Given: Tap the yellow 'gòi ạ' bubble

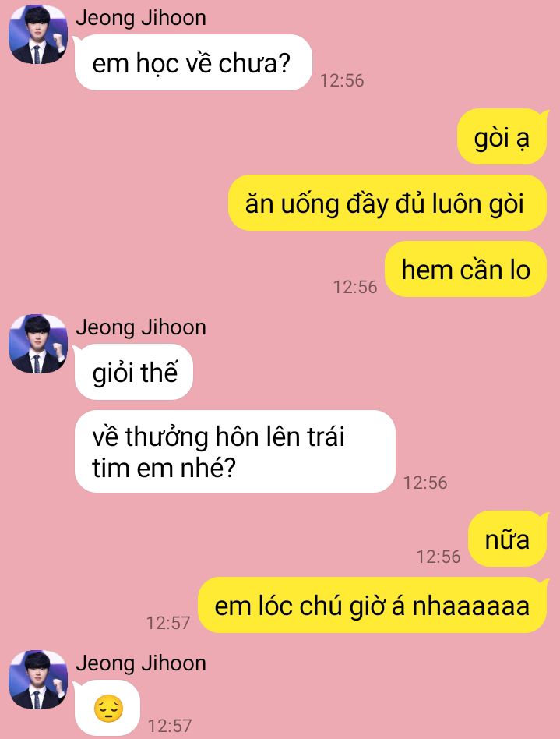Looking at the screenshot, I should click(502, 137).
